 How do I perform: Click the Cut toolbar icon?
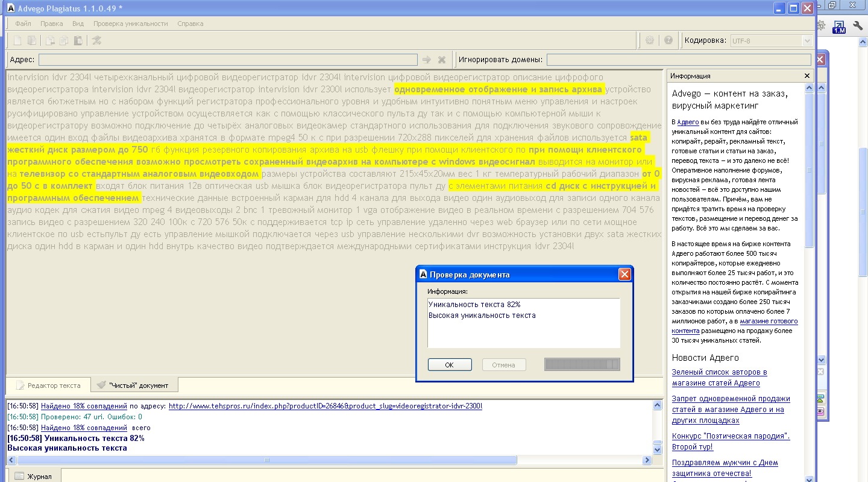click(x=51, y=40)
